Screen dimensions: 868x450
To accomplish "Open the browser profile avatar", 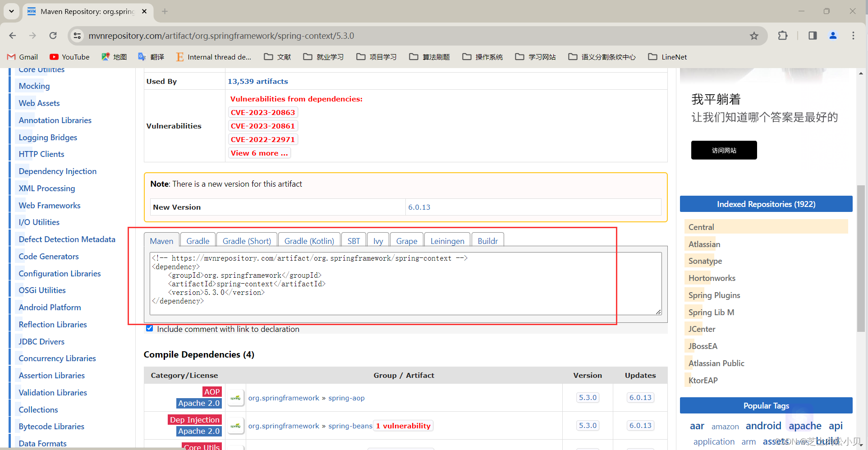I will tap(833, 35).
